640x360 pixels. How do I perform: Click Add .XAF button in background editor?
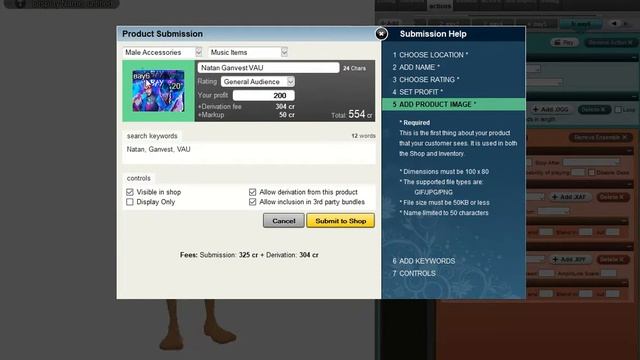[569, 197]
